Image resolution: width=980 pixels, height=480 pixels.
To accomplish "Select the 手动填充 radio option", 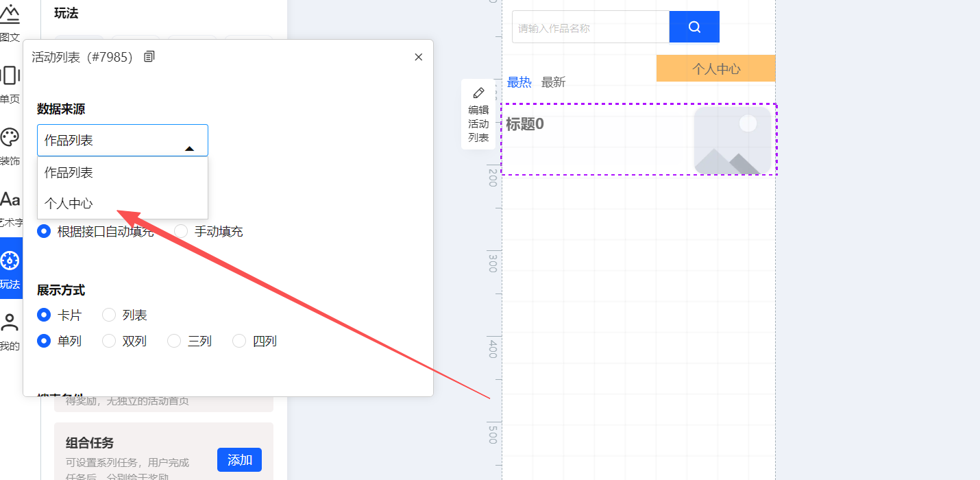I will click(182, 232).
